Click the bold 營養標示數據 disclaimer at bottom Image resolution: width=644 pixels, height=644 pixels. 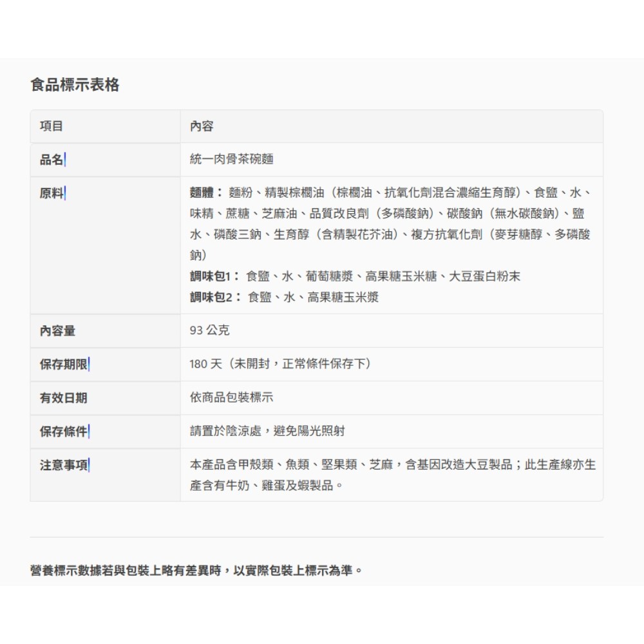click(x=196, y=571)
